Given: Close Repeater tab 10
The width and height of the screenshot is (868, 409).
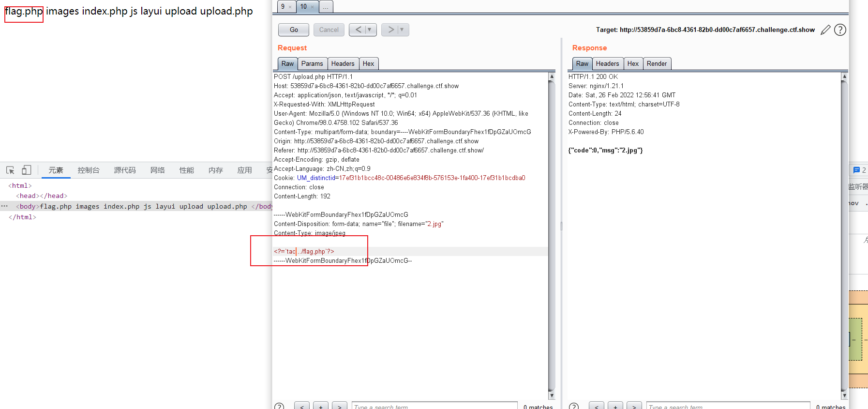Looking at the screenshot, I should click(313, 7).
